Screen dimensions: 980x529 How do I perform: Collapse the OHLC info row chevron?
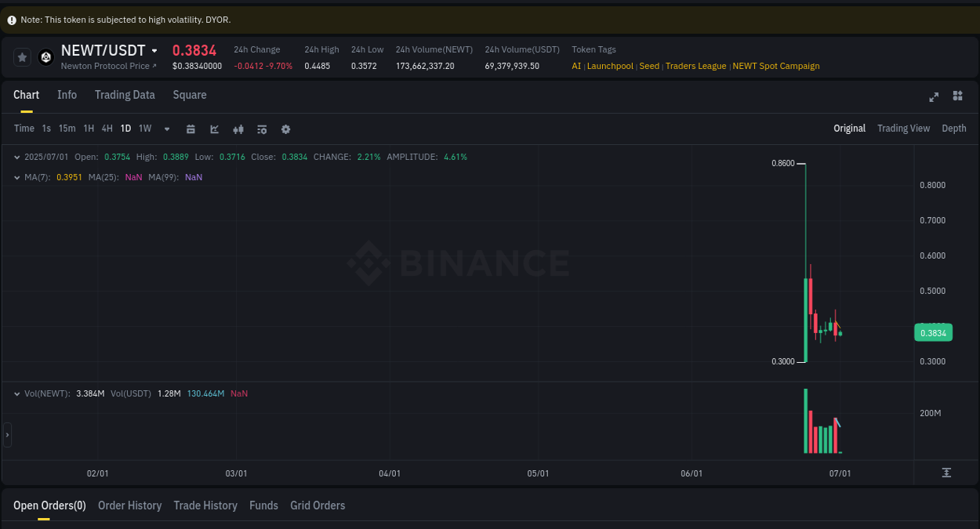(16, 157)
